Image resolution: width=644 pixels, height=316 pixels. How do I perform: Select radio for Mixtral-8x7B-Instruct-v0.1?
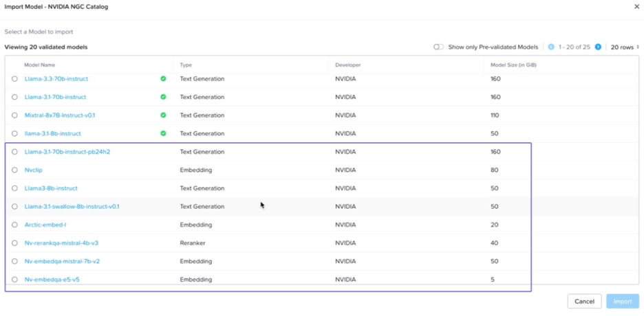point(14,115)
